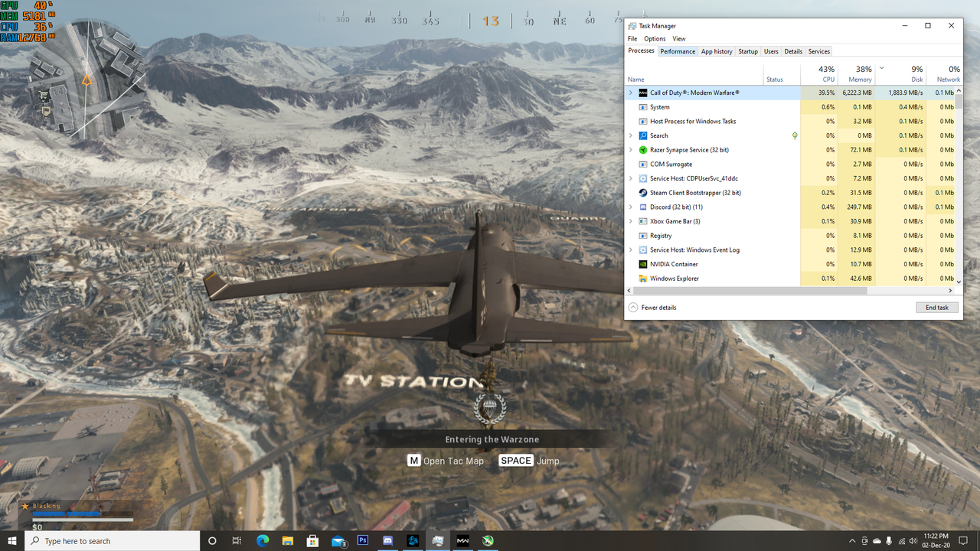Select the Windows Explorer process icon
Screen dimensions: 980x551
tap(643, 279)
